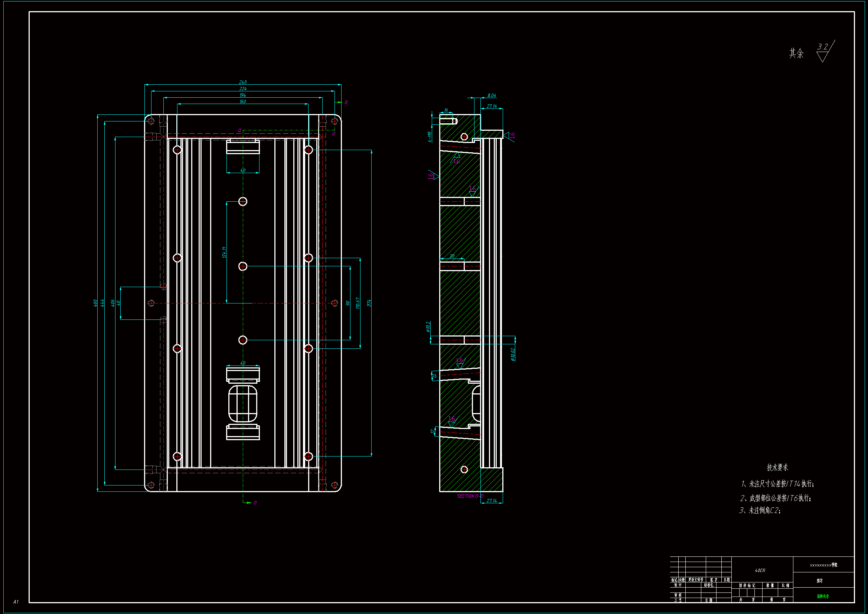Select the 240 width dimension text
868x614 pixels.
[x=243, y=82]
